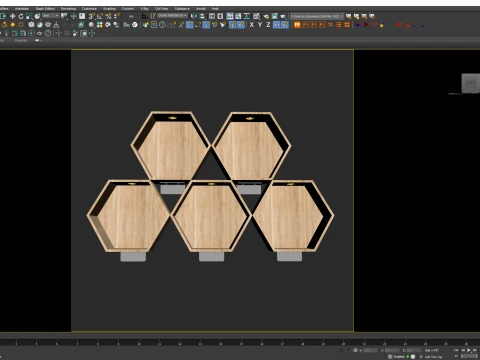This screenshot has width=480, height=360.
Task: Switch to the Populate ribbon tab
Action: pos(21,40)
